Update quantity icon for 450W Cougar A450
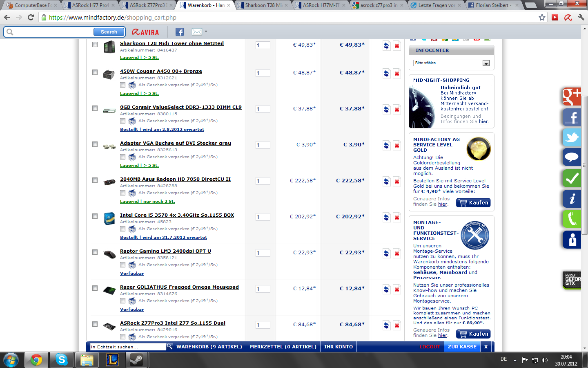Image resolution: width=588 pixels, height=368 pixels. coord(386,74)
